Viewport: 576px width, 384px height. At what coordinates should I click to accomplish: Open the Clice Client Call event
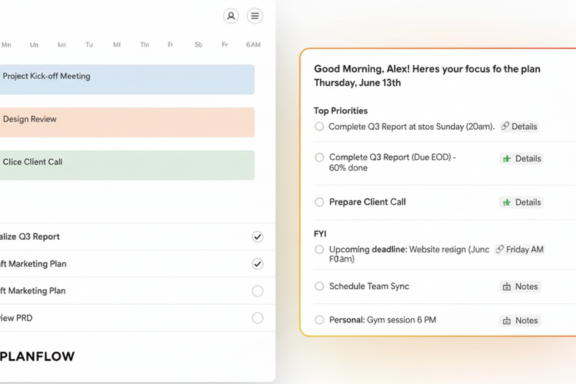127,165
